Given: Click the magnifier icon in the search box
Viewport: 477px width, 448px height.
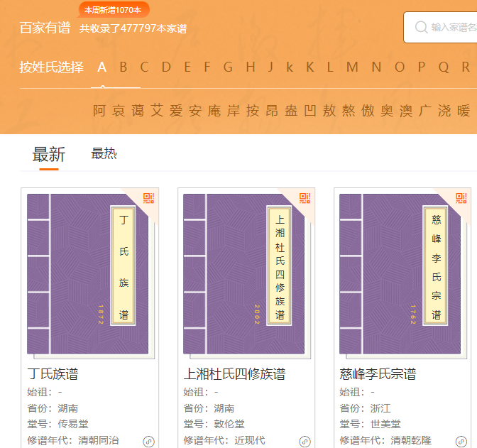Looking at the screenshot, I should click(422, 27).
